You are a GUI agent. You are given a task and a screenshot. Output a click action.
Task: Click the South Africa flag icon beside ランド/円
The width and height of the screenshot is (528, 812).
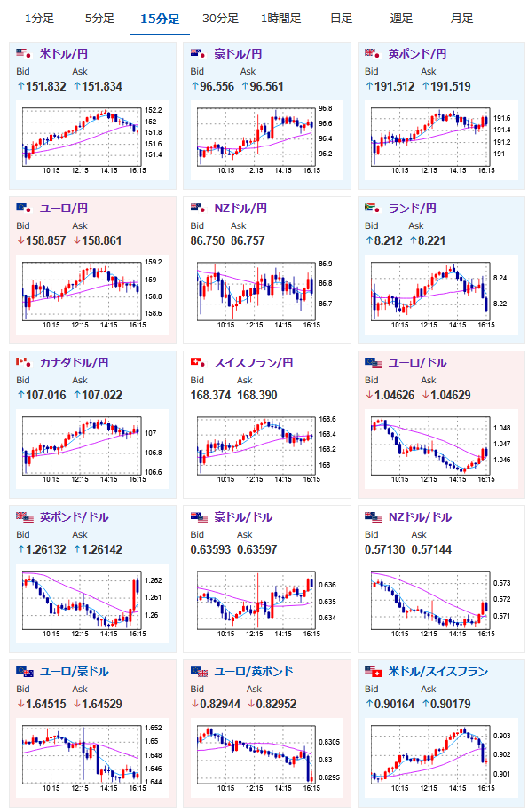click(372, 209)
